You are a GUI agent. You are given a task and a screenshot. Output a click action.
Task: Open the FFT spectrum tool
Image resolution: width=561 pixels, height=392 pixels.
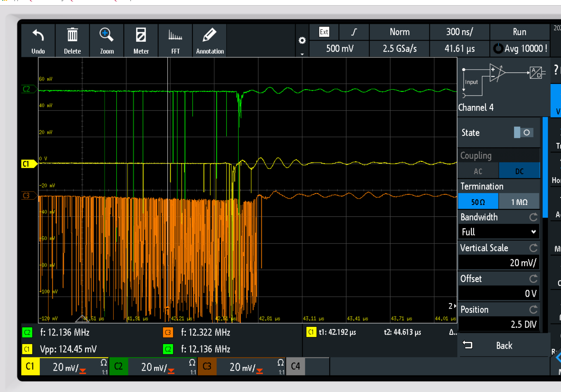point(175,36)
